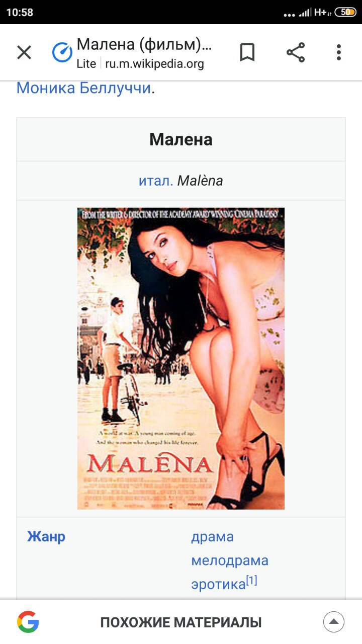Open the драма genre link

pyautogui.click(x=212, y=536)
